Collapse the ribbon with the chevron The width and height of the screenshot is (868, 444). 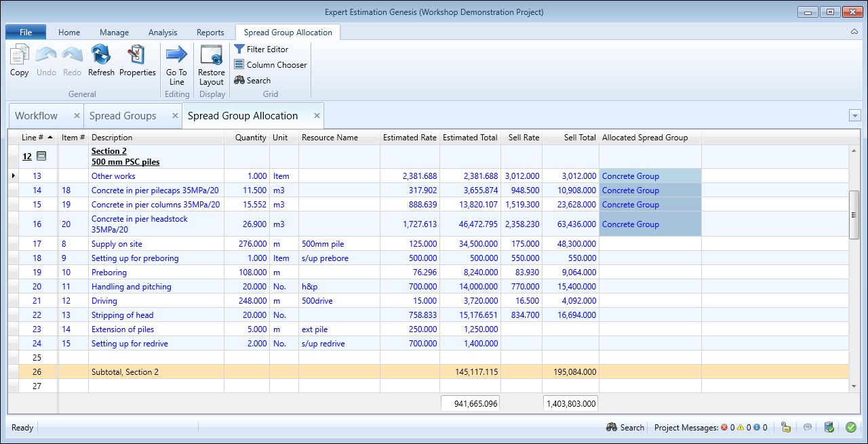[x=854, y=32]
